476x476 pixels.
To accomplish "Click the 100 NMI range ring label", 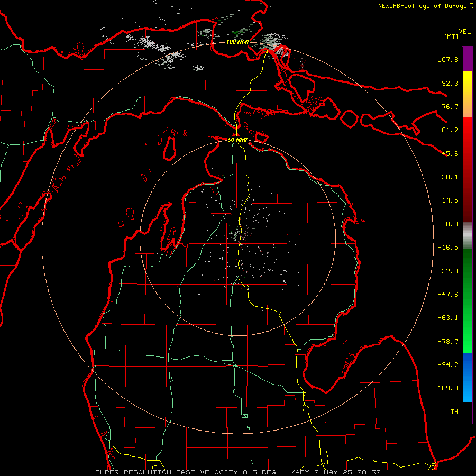I will (237, 42).
